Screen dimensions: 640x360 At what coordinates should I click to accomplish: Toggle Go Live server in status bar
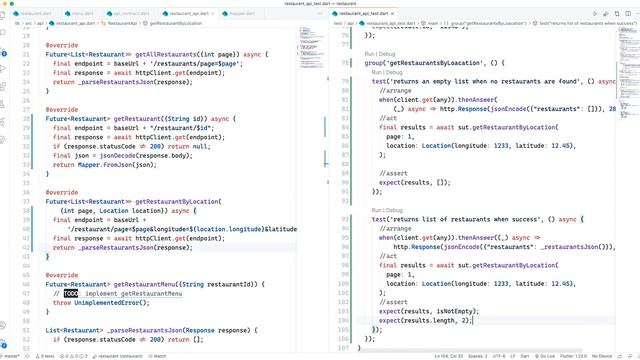tap(545, 356)
